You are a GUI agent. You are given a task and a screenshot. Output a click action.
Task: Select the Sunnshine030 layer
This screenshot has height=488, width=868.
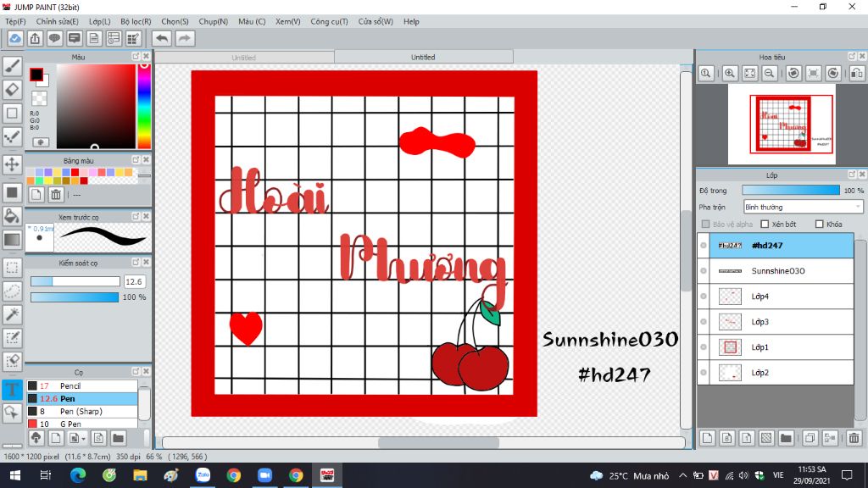[x=781, y=270]
